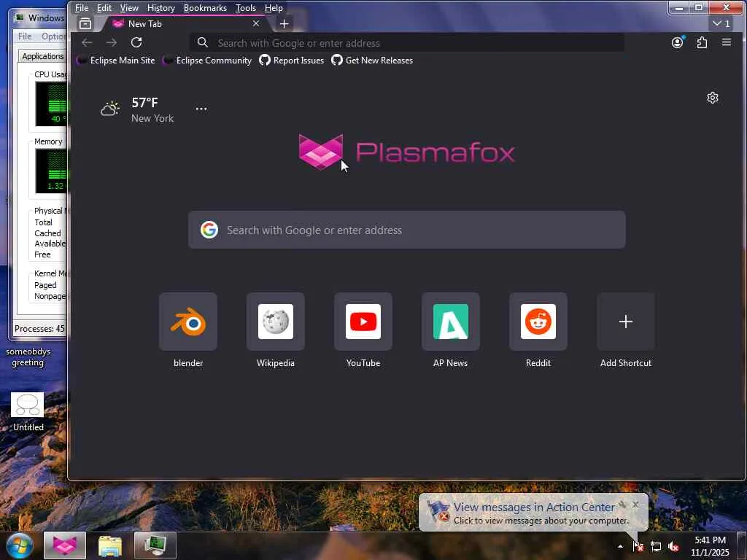Open Action Center balloon wrench options
The width and height of the screenshot is (747, 560).
pos(622,505)
